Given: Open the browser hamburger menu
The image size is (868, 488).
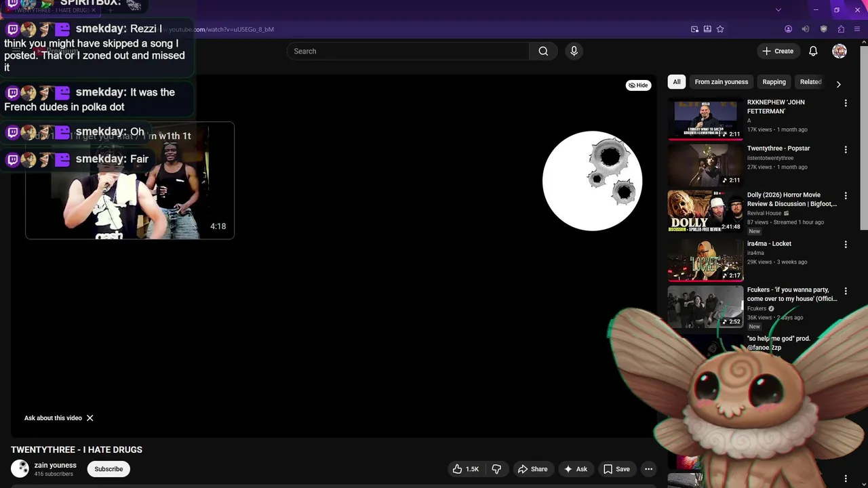Looking at the screenshot, I should 858,29.
